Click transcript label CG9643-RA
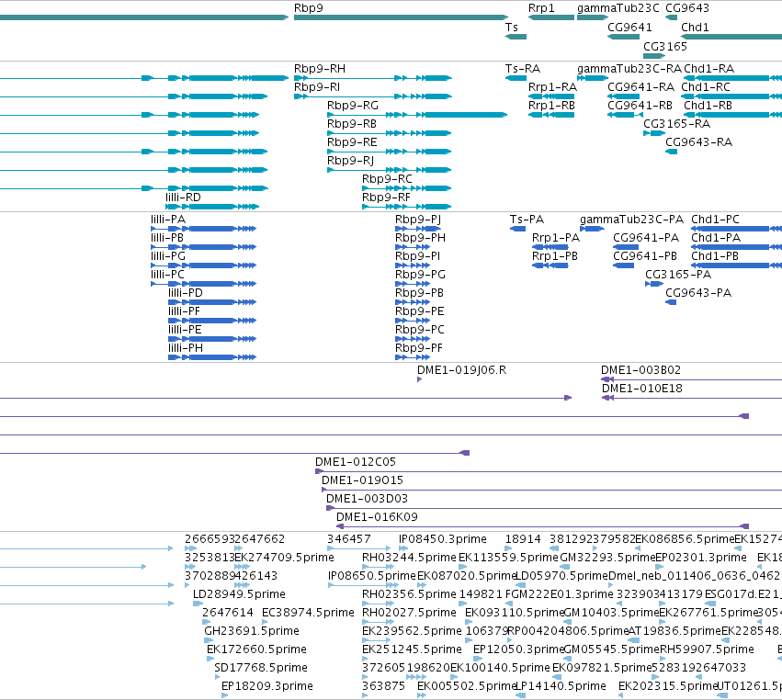 tap(698, 142)
